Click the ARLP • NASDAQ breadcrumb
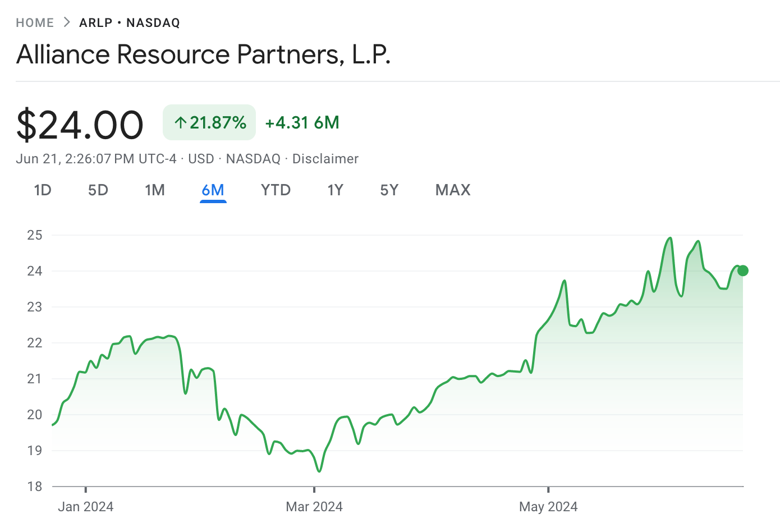780x532 pixels. tap(130, 23)
